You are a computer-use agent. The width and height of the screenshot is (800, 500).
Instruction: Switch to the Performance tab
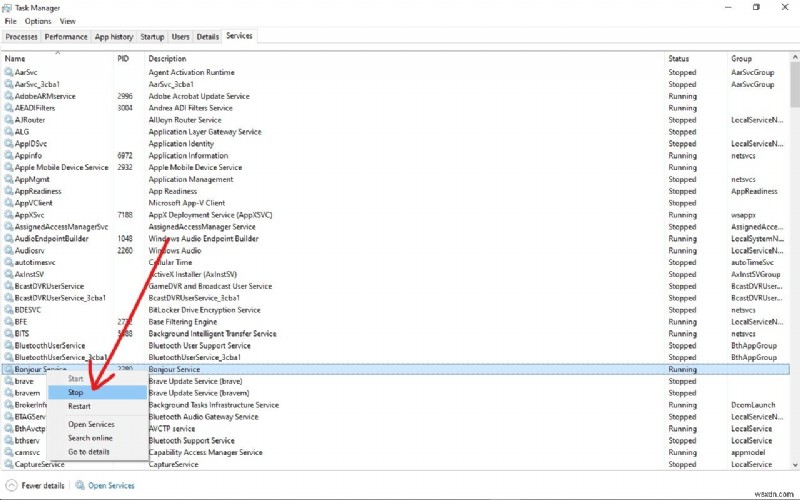[x=66, y=37]
